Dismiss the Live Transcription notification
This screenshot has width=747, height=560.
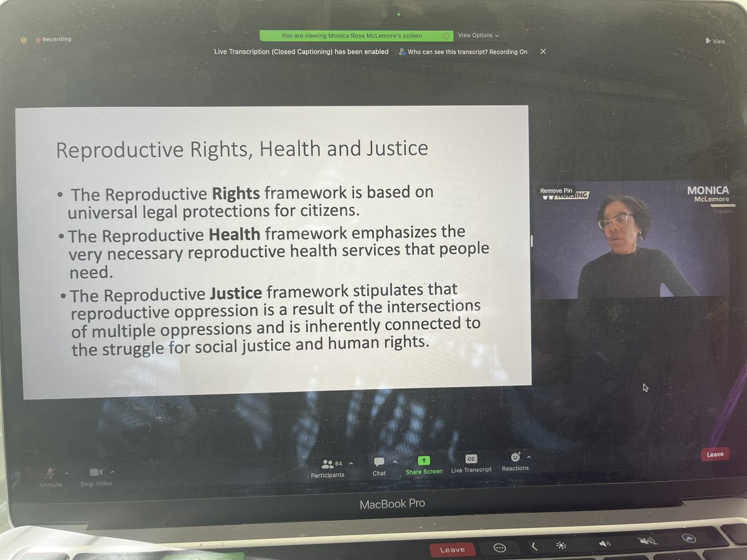[x=543, y=52]
